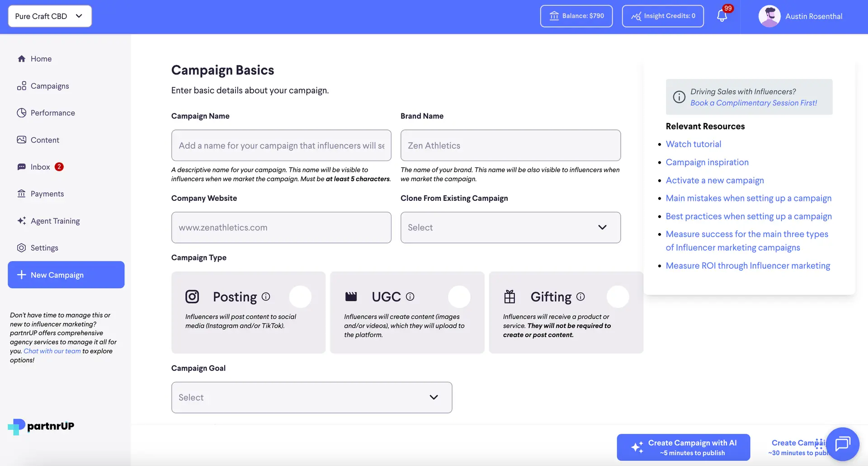Click the notification bell icon

pyautogui.click(x=722, y=16)
